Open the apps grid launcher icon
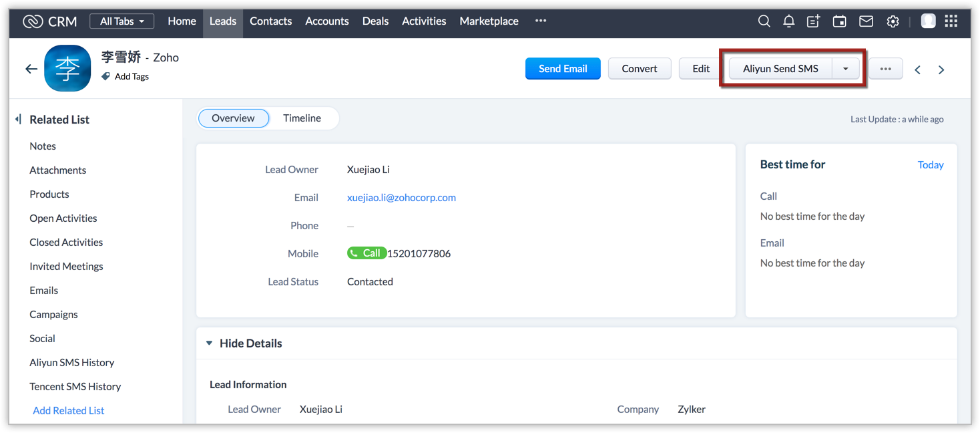Viewport: 980px width, 433px height. click(x=951, y=21)
